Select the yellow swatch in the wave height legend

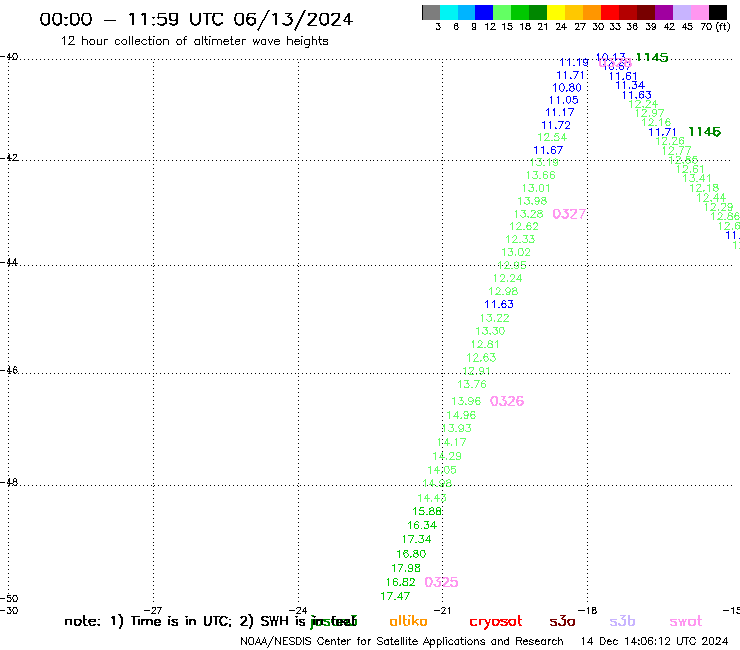click(x=556, y=12)
